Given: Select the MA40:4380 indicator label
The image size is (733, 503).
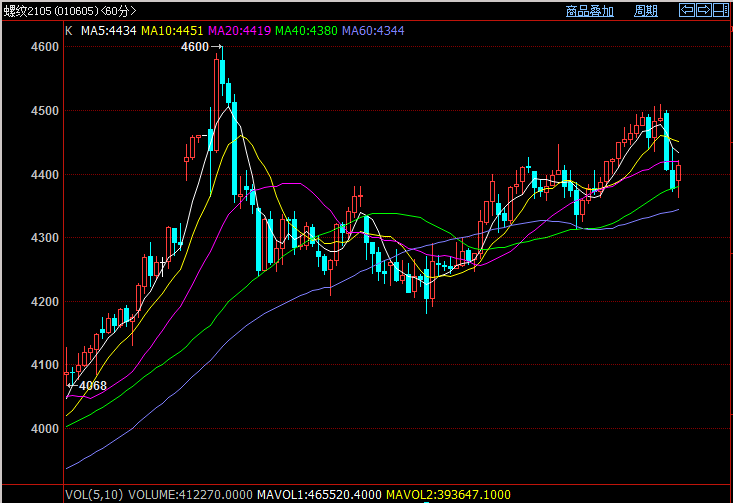Looking at the screenshot, I should (x=306, y=31).
